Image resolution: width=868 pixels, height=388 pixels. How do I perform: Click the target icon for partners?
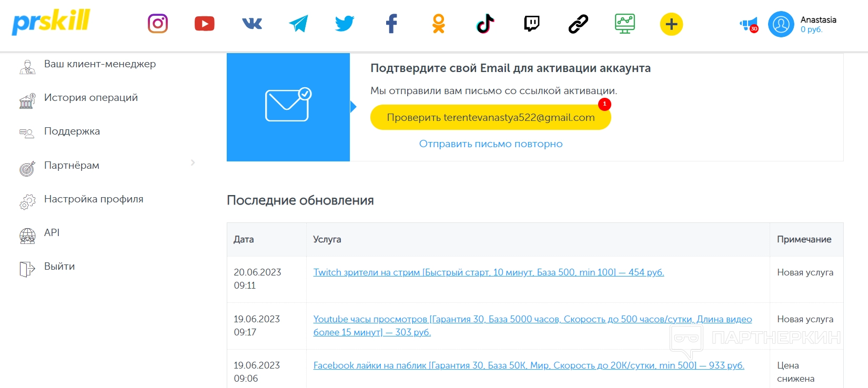pyautogui.click(x=27, y=168)
